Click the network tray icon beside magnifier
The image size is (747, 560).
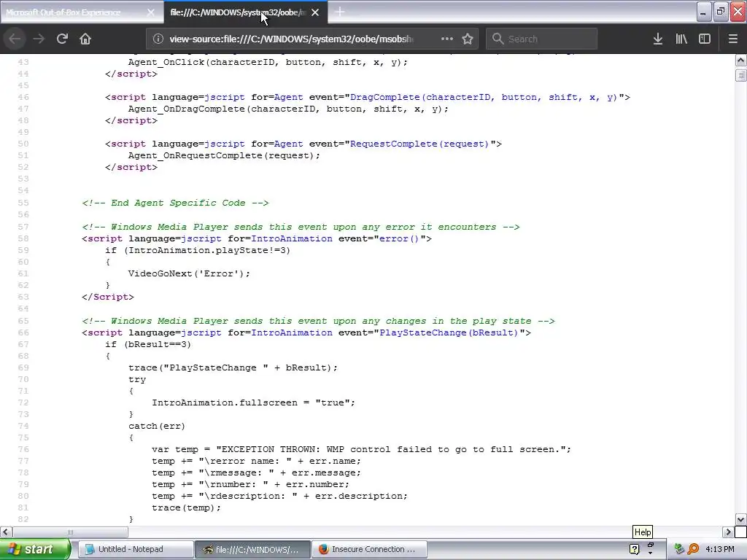click(679, 549)
